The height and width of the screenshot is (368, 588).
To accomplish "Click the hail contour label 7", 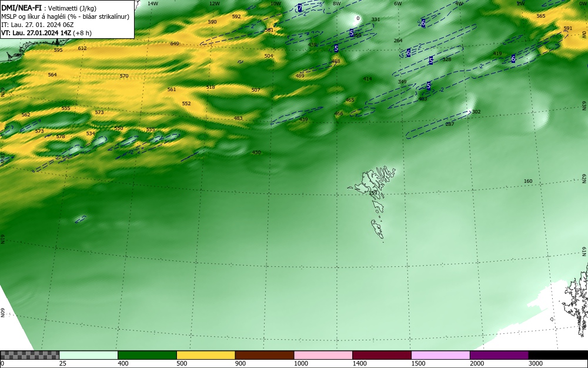I will tap(300, 8).
